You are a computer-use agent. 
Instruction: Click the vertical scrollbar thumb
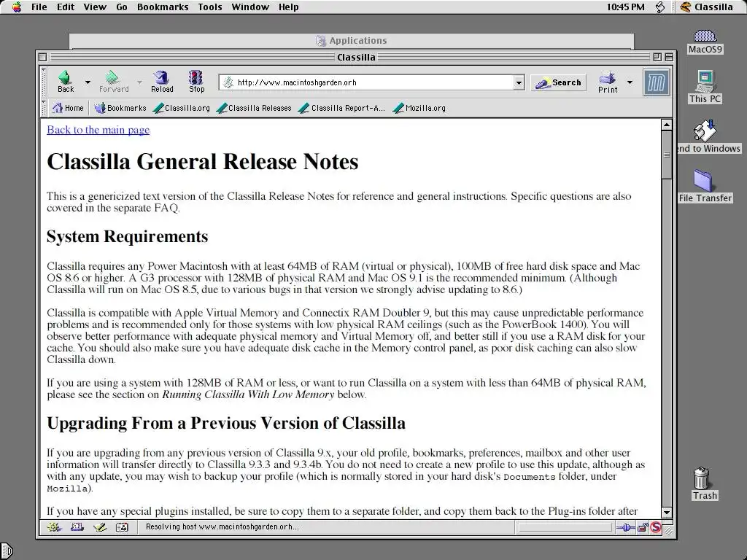pyautogui.click(x=667, y=155)
